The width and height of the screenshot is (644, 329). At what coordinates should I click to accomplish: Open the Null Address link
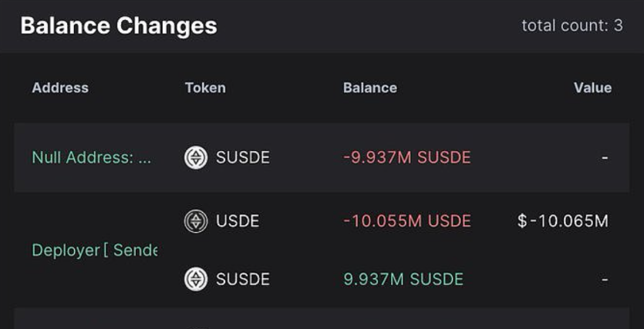[x=92, y=158]
